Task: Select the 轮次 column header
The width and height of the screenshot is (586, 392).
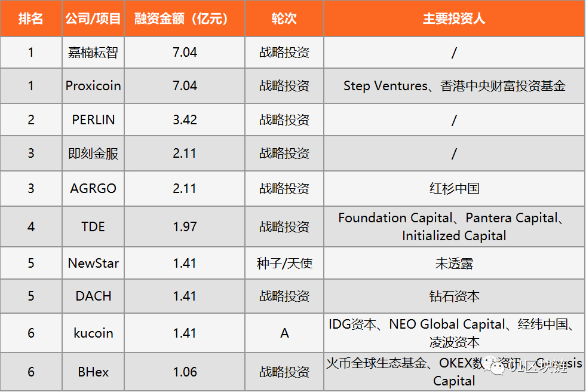Action: tap(284, 19)
